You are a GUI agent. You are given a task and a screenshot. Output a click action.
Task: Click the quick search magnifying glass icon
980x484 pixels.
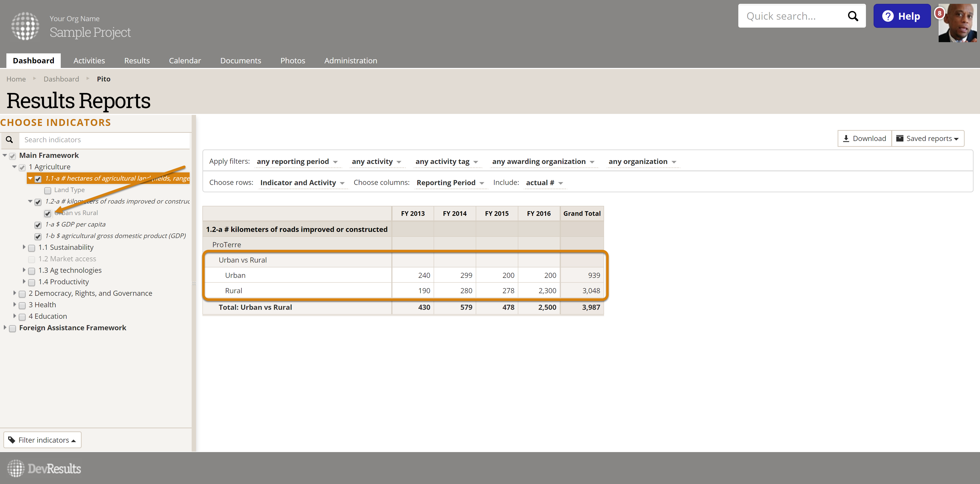pyautogui.click(x=853, y=16)
